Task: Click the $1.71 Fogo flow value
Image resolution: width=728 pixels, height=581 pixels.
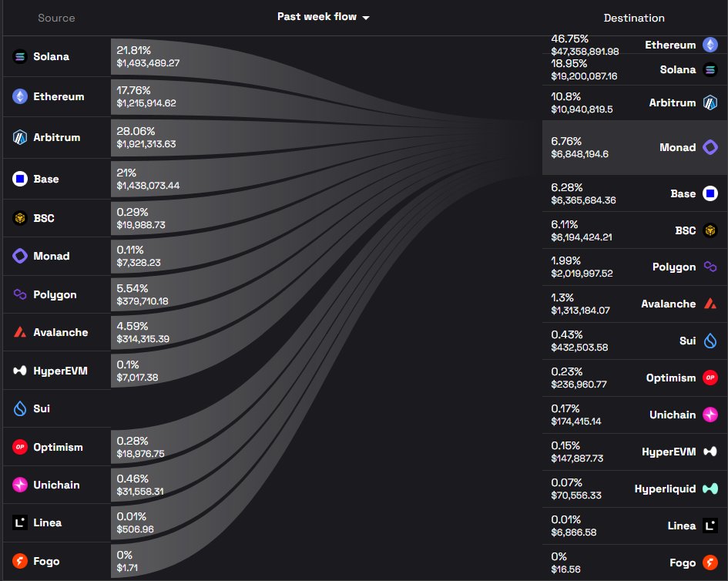Action: (127, 568)
